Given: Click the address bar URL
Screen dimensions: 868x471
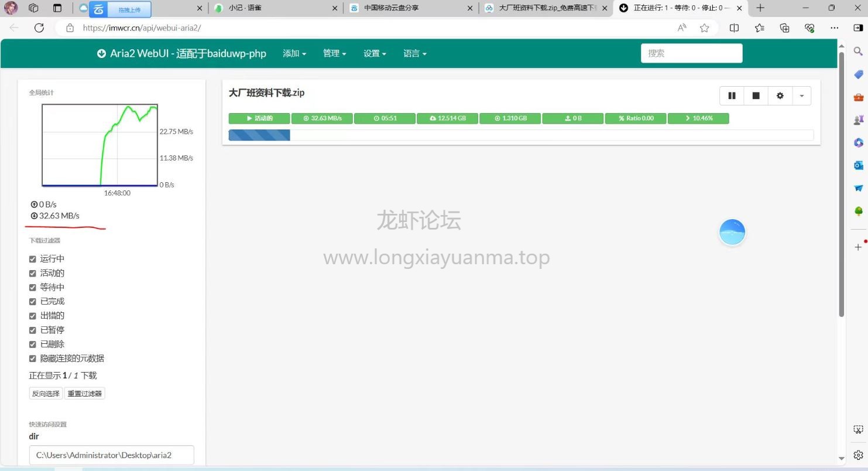Looking at the screenshot, I should (142, 28).
